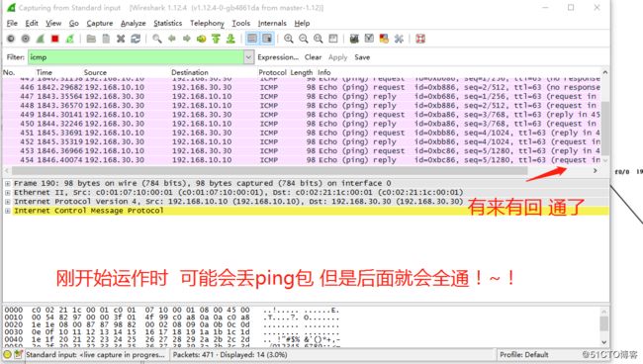Click the Expression... button
Screen dimensions: 643x364
[278, 57]
